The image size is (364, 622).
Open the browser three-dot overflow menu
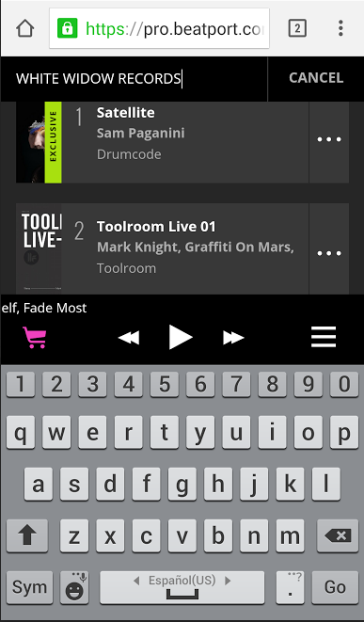[340, 28]
